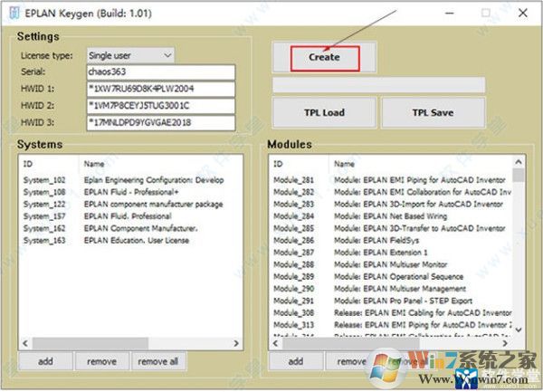543x392 pixels.
Task: Click the EPLAN Keygen title bar icon
Action: 14,14
